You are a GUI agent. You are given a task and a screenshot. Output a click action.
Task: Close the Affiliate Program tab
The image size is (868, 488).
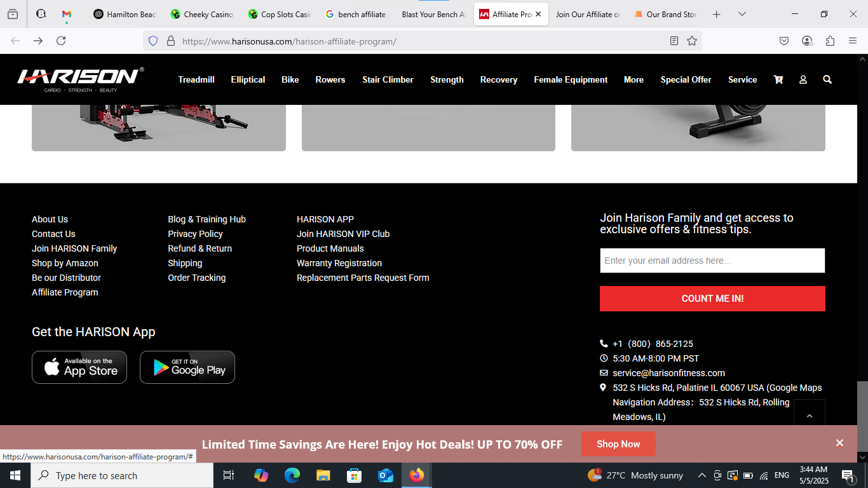point(538,14)
